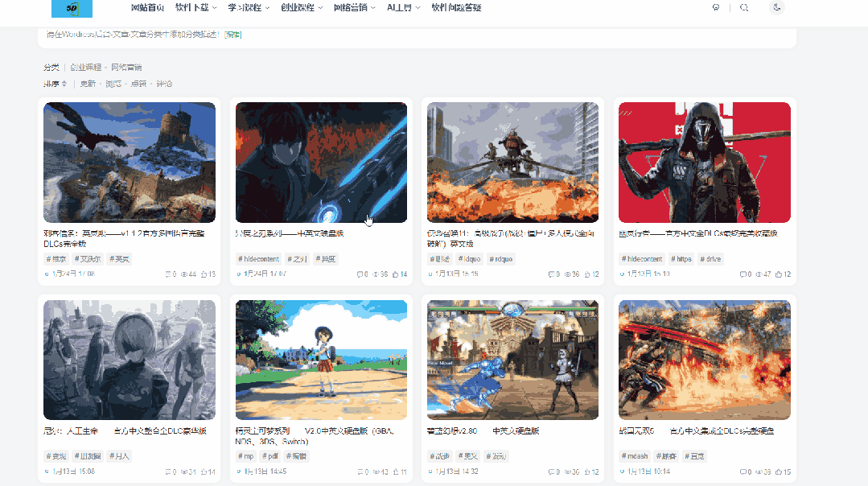Image resolution: width=868 pixels, height=486 pixels.
Task: Click the blue site logo in the header
Action: point(72,8)
